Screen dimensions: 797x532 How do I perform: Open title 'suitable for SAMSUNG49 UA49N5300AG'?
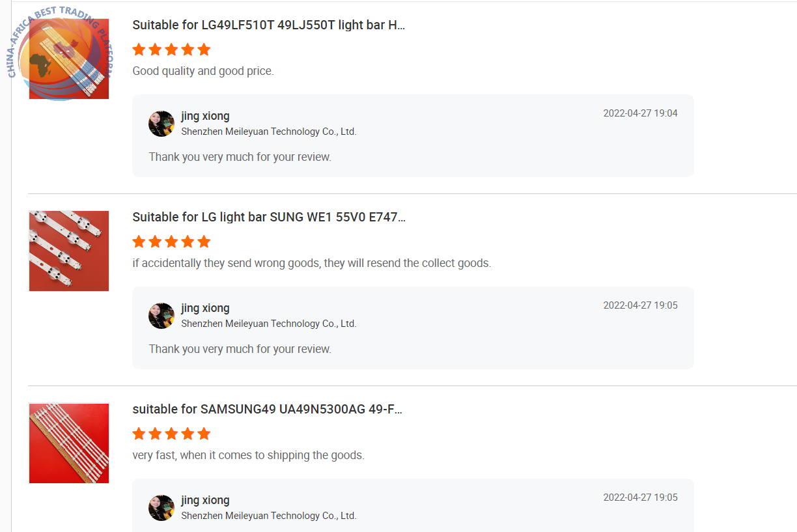pos(268,410)
